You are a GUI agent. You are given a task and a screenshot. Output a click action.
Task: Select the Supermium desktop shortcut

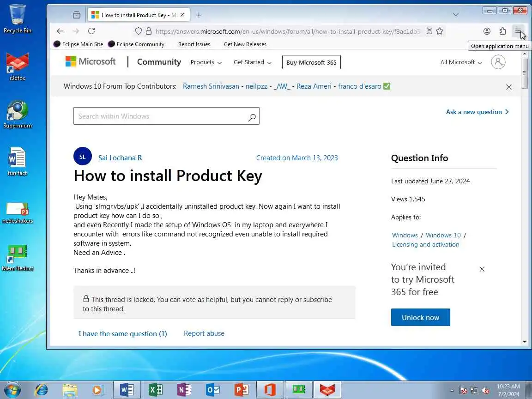[17, 115]
